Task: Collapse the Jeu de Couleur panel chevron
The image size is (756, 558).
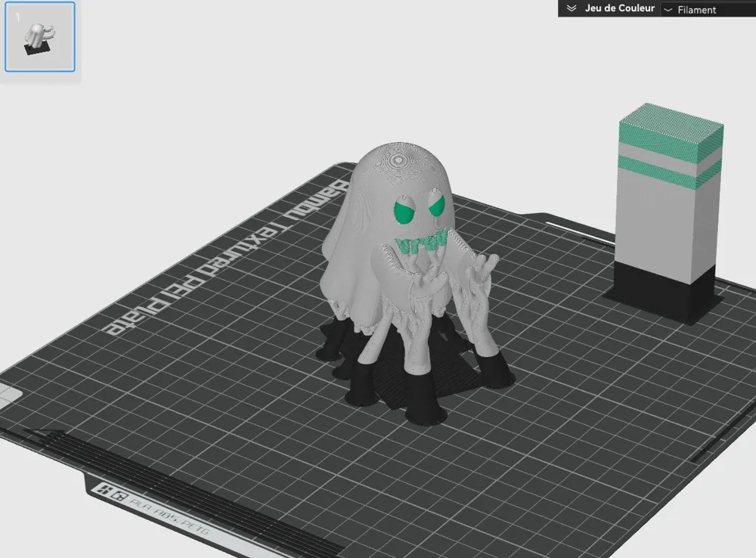Action: coord(572,8)
